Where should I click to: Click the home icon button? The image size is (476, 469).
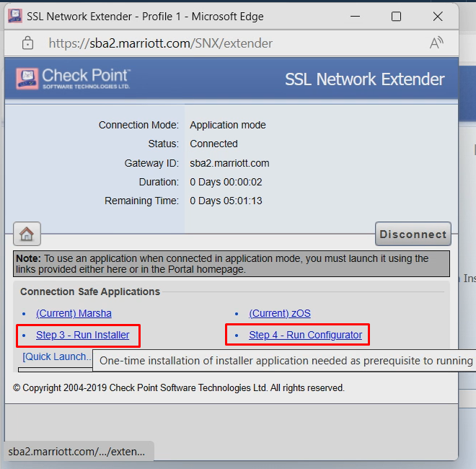coord(27,234)
